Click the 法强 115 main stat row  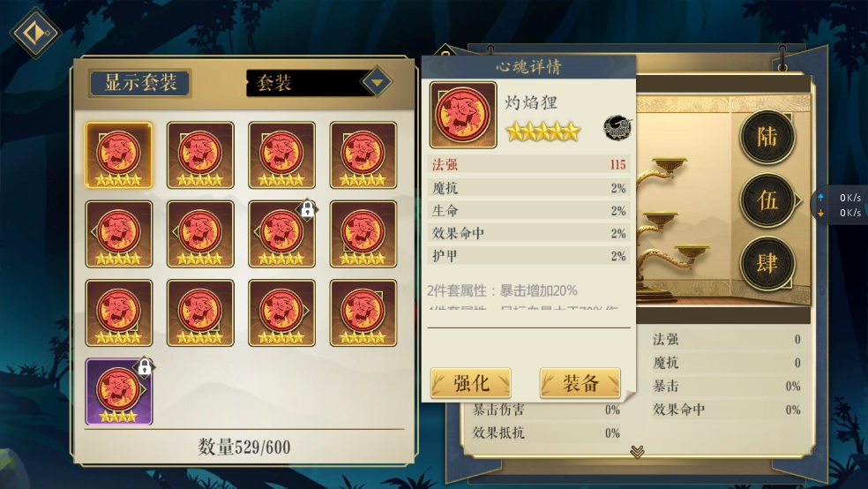click(x=528, y=164)
